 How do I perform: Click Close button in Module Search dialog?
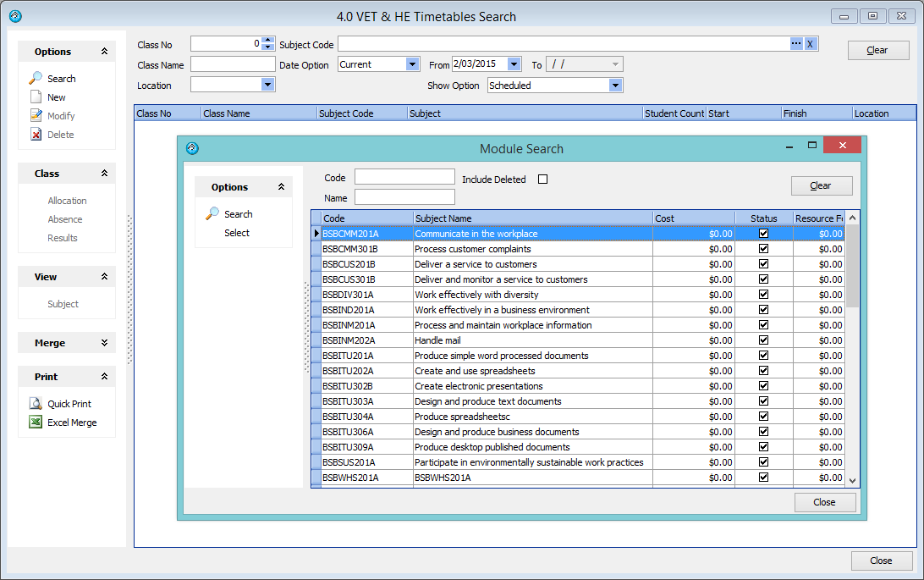pyautogui.click(x=824, y=502)
